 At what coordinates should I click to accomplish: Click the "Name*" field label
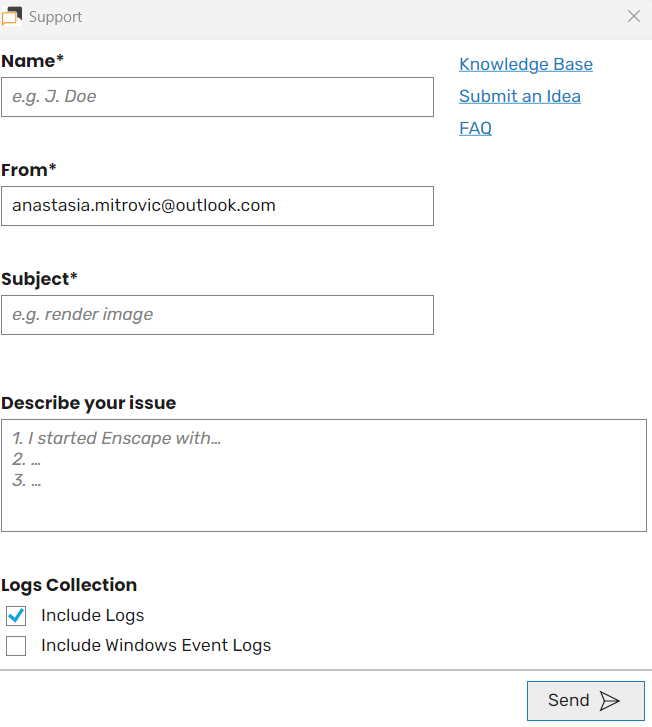click(x=32, y=61)
